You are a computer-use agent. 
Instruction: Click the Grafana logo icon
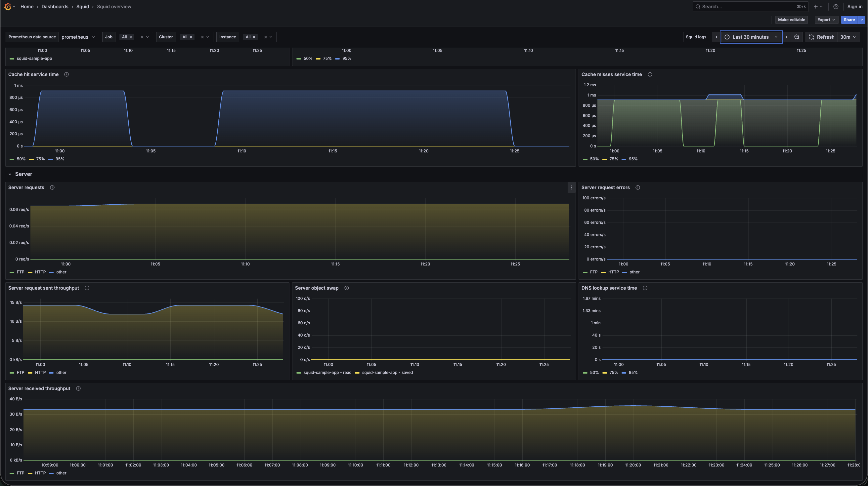pyautogui.click(x=7, y=6)
